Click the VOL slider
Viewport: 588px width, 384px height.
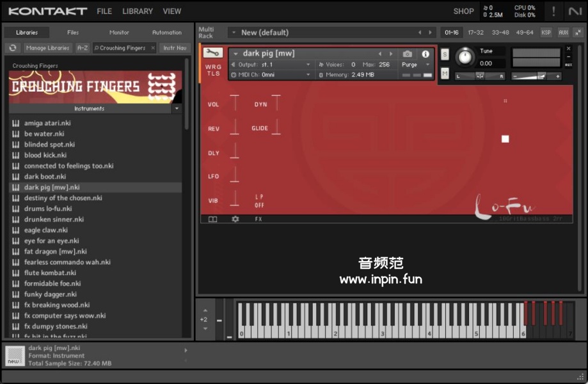tap(234, 104)
